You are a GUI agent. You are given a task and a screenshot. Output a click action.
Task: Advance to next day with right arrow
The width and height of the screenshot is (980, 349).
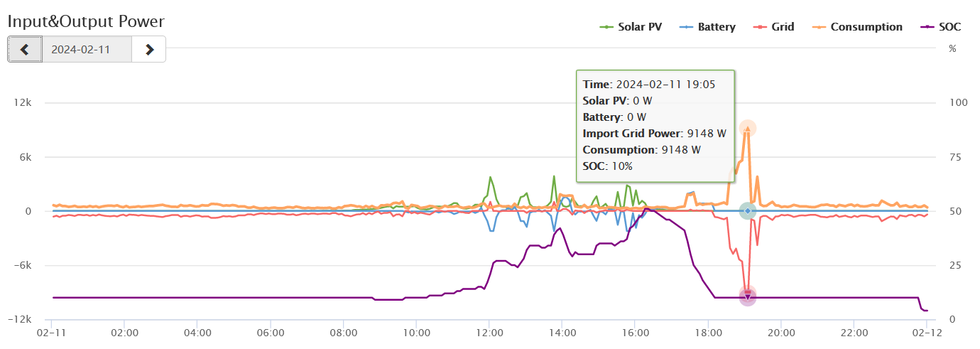coord(149,50)
